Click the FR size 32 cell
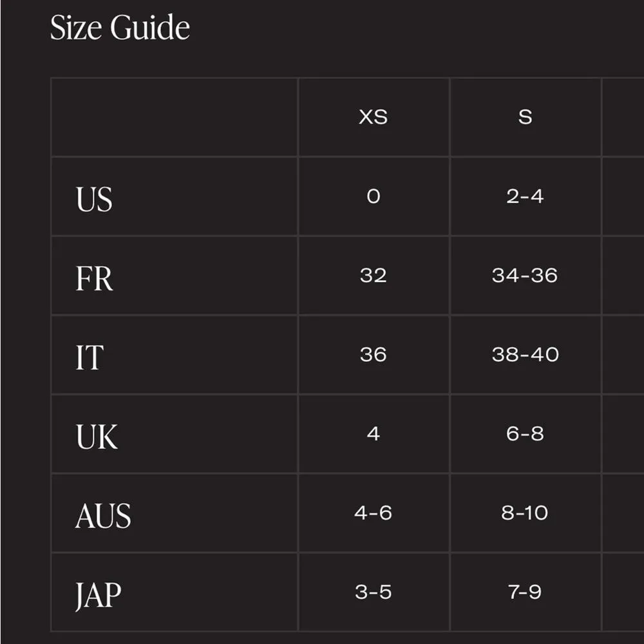The width and height of the screenshot is (644, 644). 374,276
